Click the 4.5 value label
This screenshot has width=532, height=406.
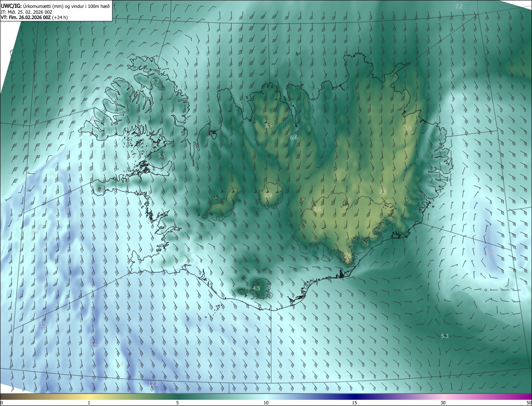click(x=256, y=288)
